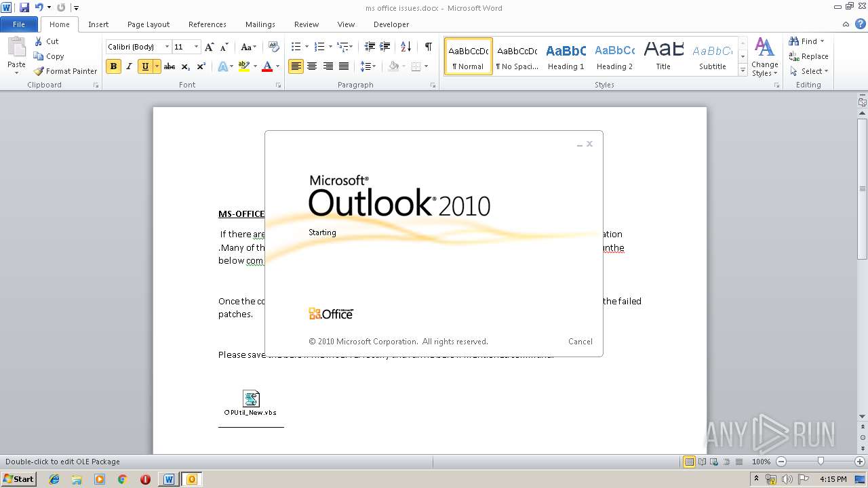Open Change Styles menu
The width and height of the screenshot is (868, 488).
[x=764, y=57]
